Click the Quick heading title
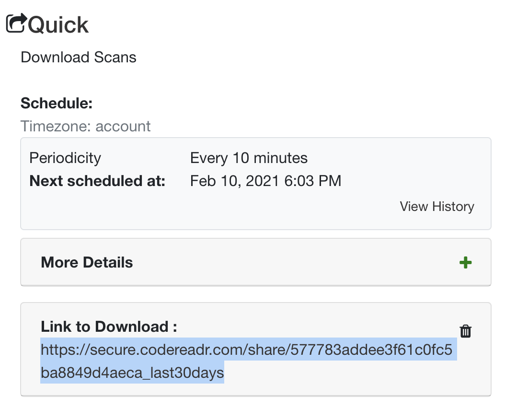 58,25
